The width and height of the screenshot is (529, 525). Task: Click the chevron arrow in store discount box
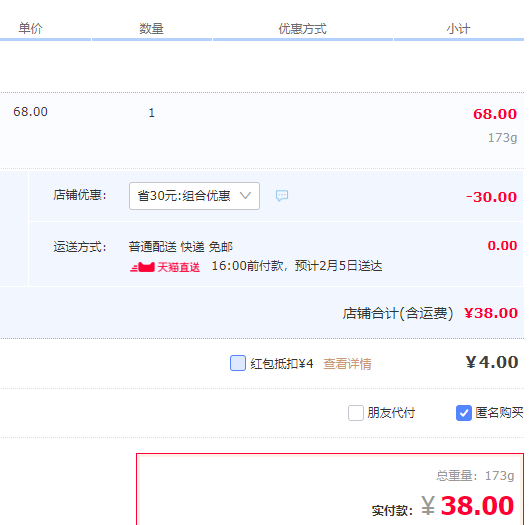tap(245, 195)
